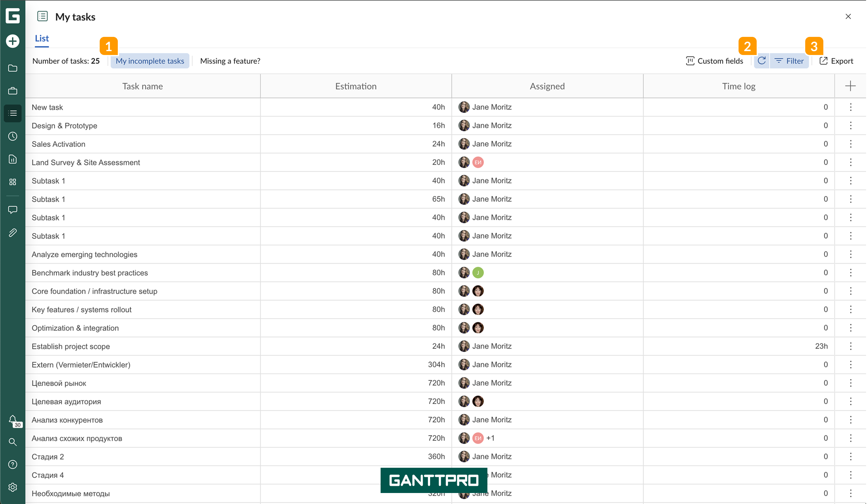This screenshot has height=504, width=868.
Task: Open row menu for Establish project scope
Action: [x=851, y=346]
